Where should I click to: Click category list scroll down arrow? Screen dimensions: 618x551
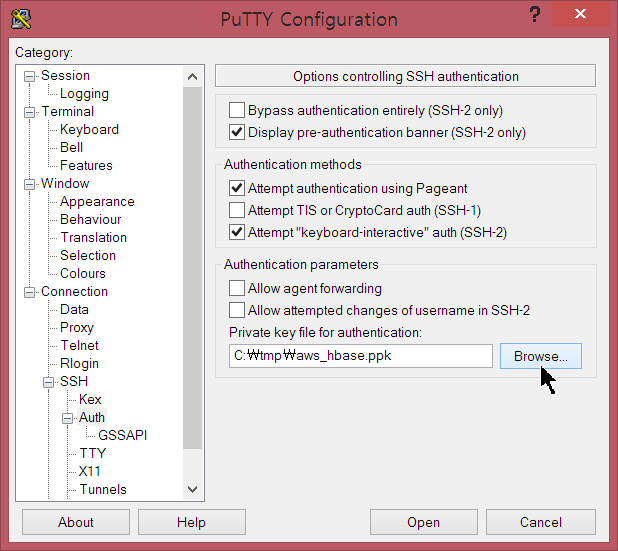click(x=192, y=490)
